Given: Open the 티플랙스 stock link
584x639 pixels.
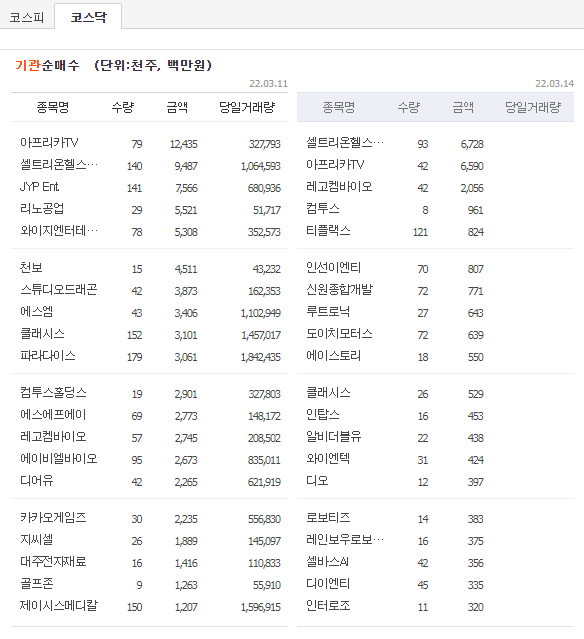Looking at the screenshot, I should coord(328,231).
